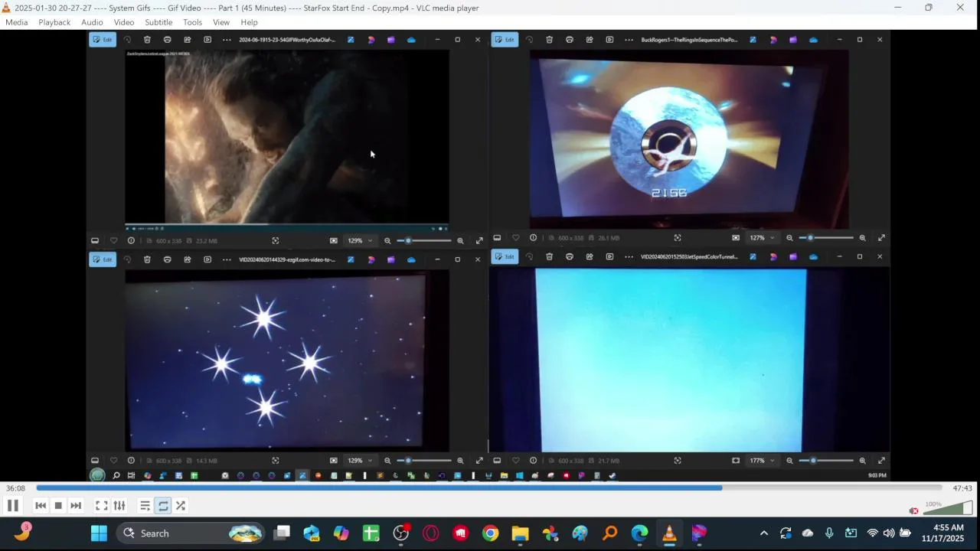Viewport: 980px width, 551px height.
Task: Open more options in BuckRogers1 window
Action: click(x=629, y=40)
